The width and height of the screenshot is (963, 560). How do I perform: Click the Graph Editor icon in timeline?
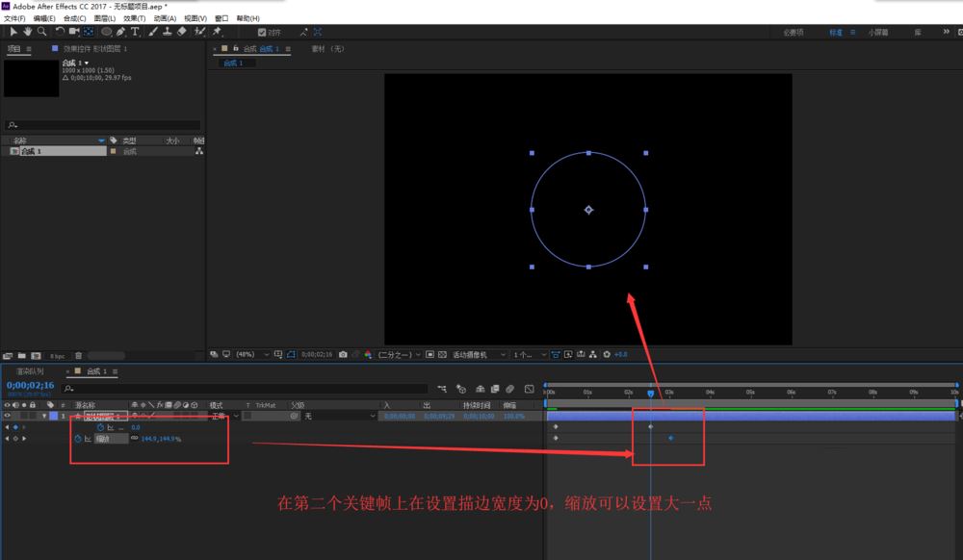(530, 389)
